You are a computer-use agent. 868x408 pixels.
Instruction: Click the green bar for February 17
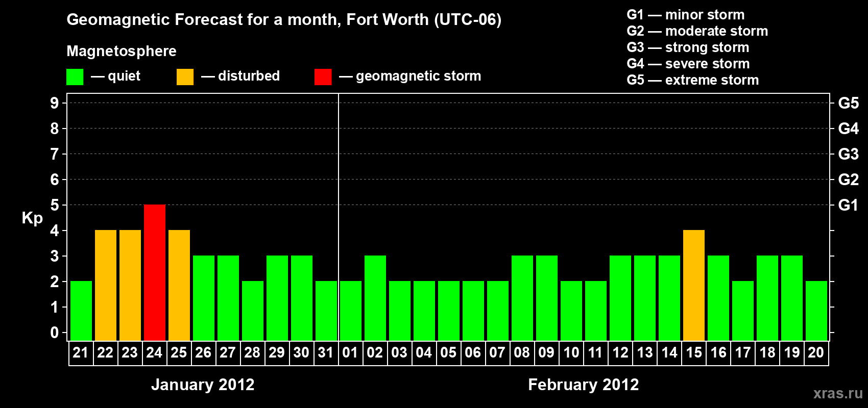click(x=743, y=311)
